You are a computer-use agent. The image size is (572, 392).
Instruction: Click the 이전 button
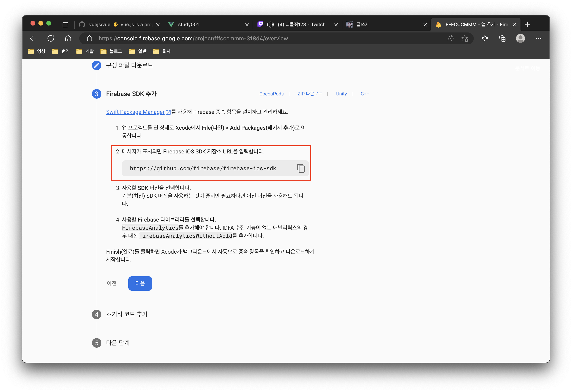click(x=112, y=283)
